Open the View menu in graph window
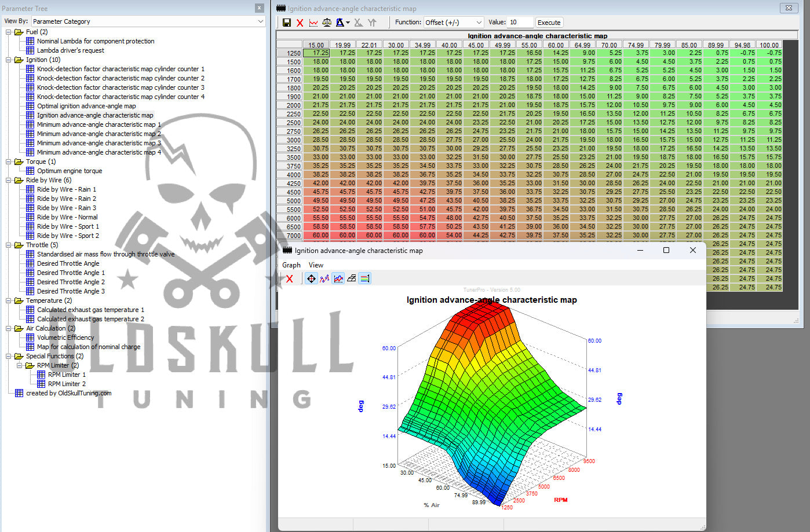Image resolution: width=810 pixels, height=532 pixels. (316, 265)
